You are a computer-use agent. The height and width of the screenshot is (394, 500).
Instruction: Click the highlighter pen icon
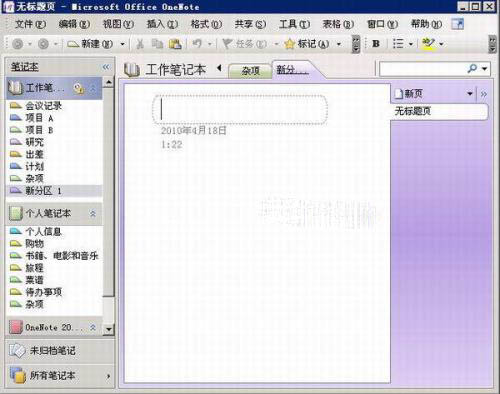point(428,44)
